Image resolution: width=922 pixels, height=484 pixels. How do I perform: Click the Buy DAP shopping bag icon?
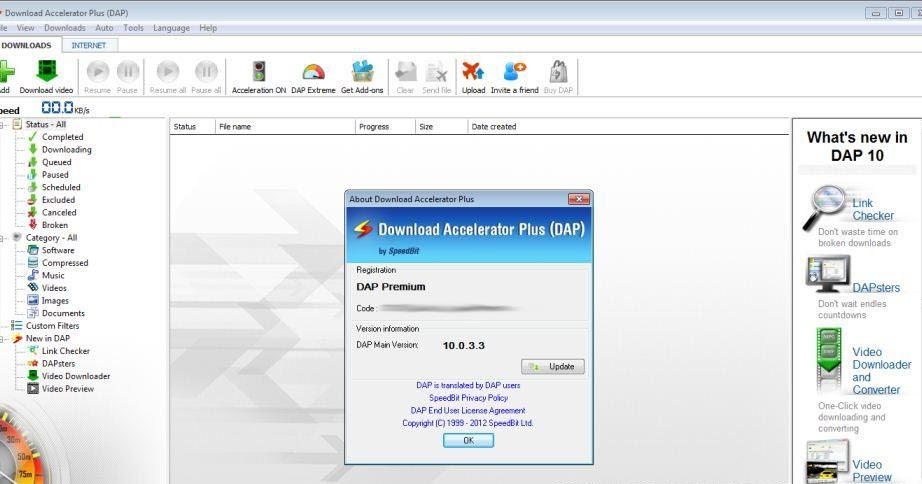coord(558,71)
